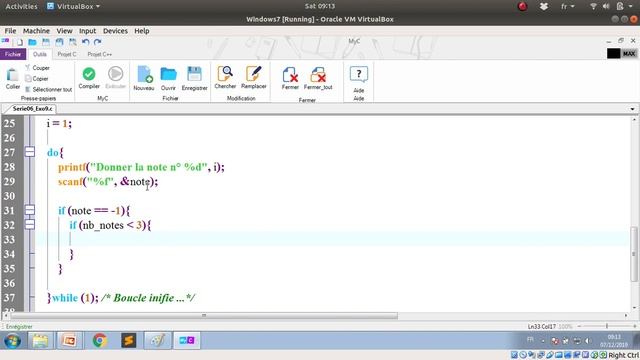Collapse the do block fold at line 27

coord(30,152)
